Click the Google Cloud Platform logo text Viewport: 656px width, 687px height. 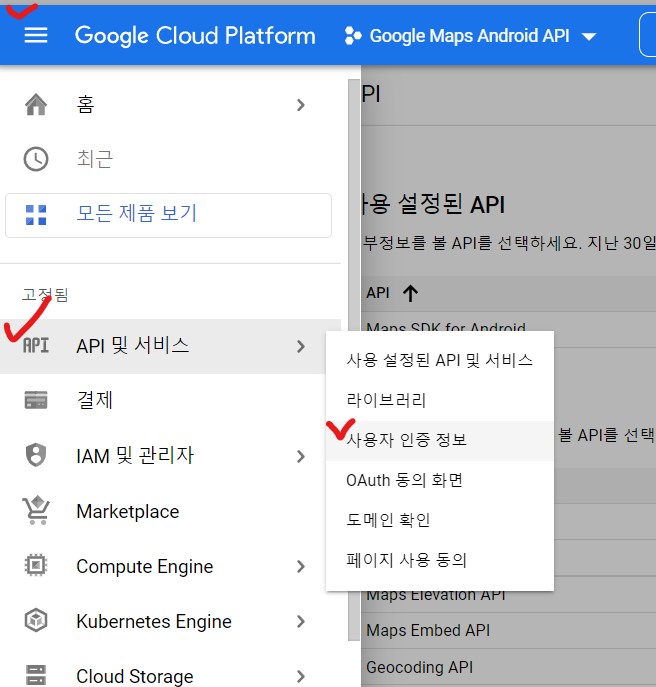coord(195,36)
